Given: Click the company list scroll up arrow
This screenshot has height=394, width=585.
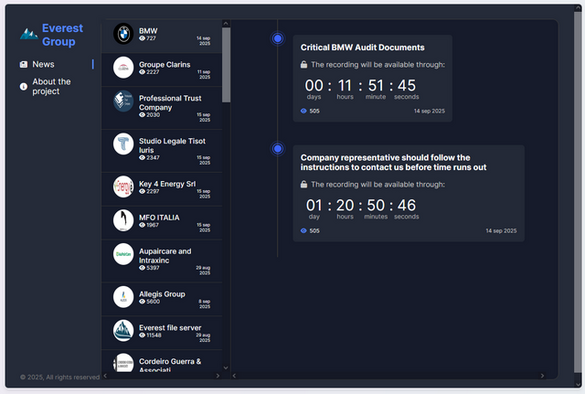Looking at the screenshot, I should point(226,24).
